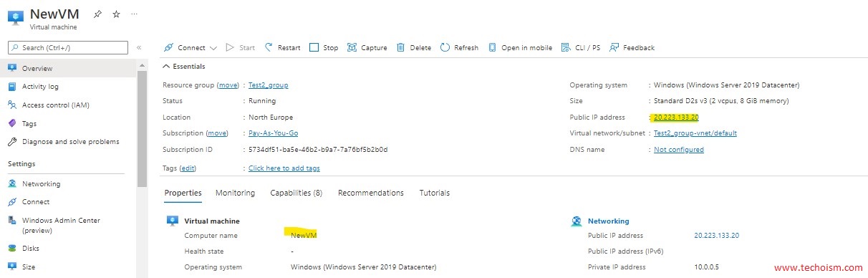Select the Subscription ID value text
The height and width of the screenshot is (278, 868).
tap(318, 150)
